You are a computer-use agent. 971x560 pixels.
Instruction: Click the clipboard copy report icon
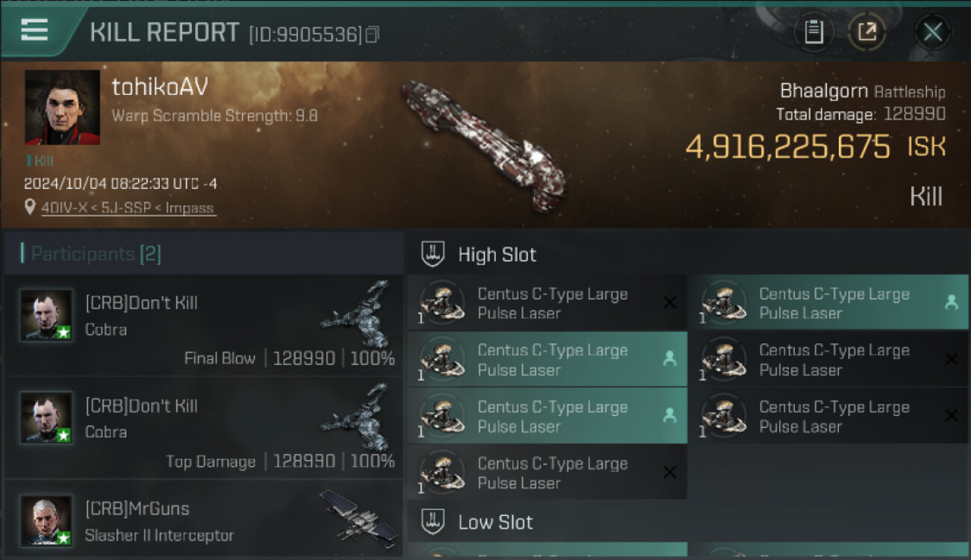tap(813, 32)
